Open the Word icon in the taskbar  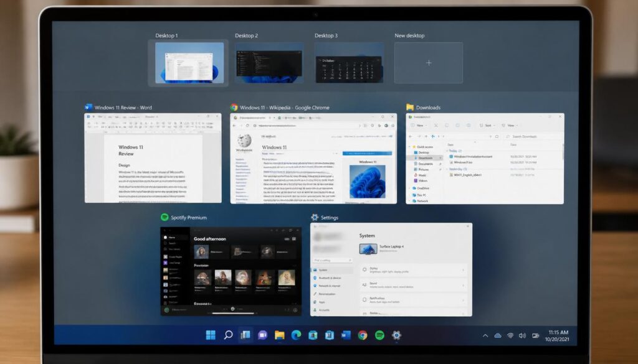point(346,335)
